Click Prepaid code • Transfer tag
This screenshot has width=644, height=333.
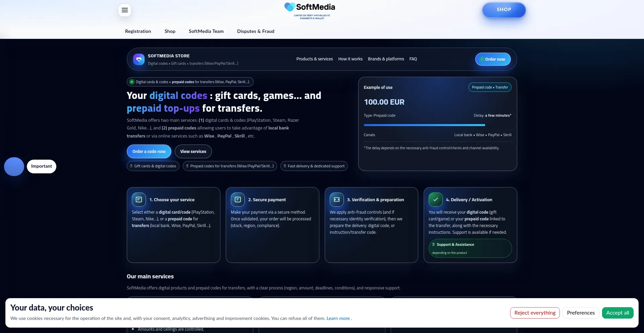490,87
